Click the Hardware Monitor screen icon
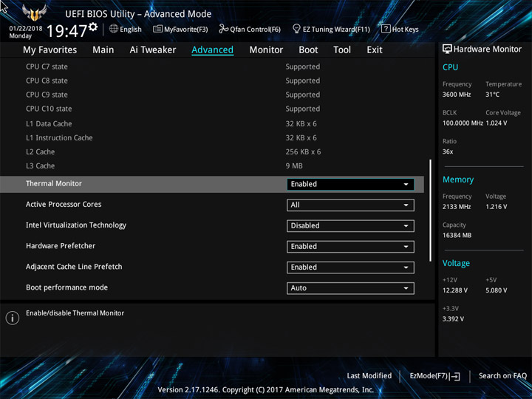Viewport: 532px width, 399px height. (447, 50)
